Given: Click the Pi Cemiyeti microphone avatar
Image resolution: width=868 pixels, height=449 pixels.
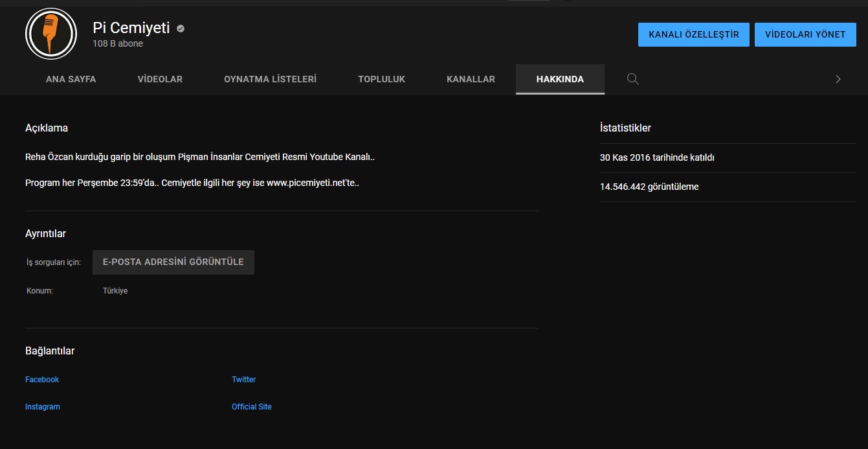Looking at the screenshot, I should click(x=50, y=34).
